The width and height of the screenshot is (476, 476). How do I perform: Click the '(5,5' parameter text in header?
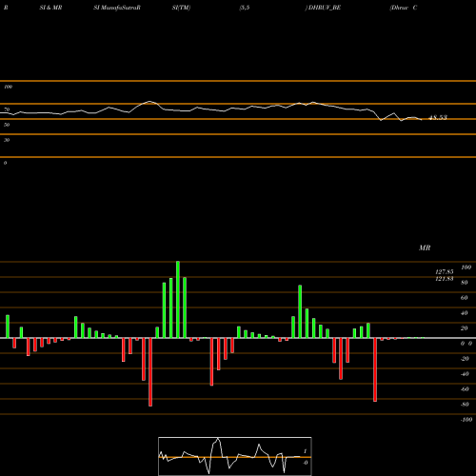click(x=245, y=8)
